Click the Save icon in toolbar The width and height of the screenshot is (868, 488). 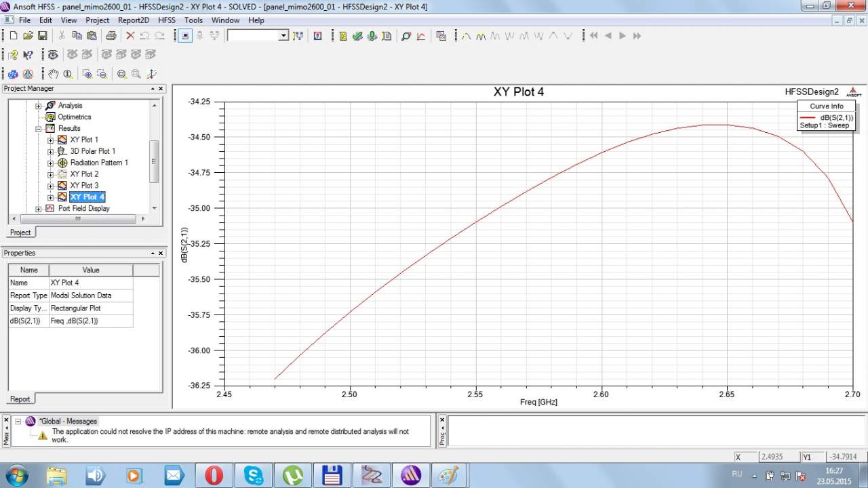click(x=42, y=35)
